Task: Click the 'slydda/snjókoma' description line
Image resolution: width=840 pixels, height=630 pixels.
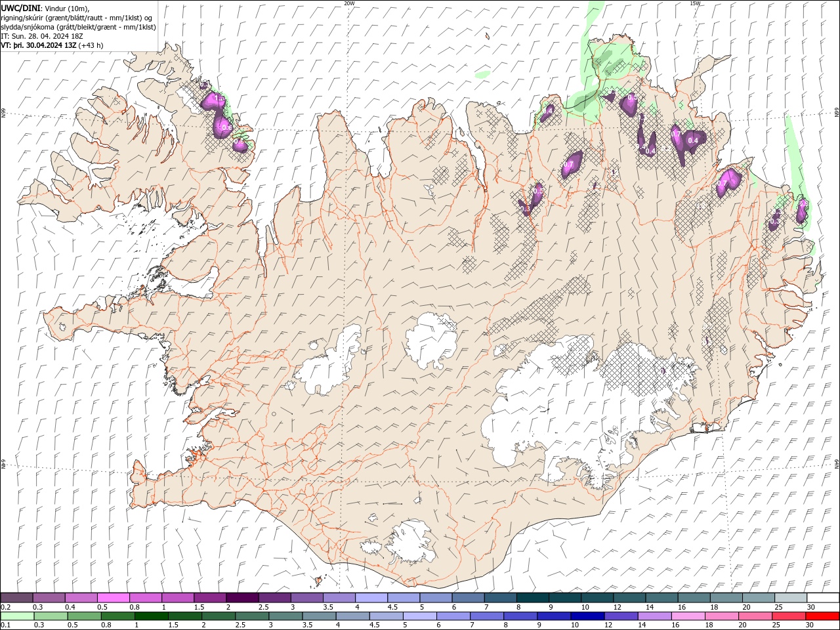Action: pos(78,26)
